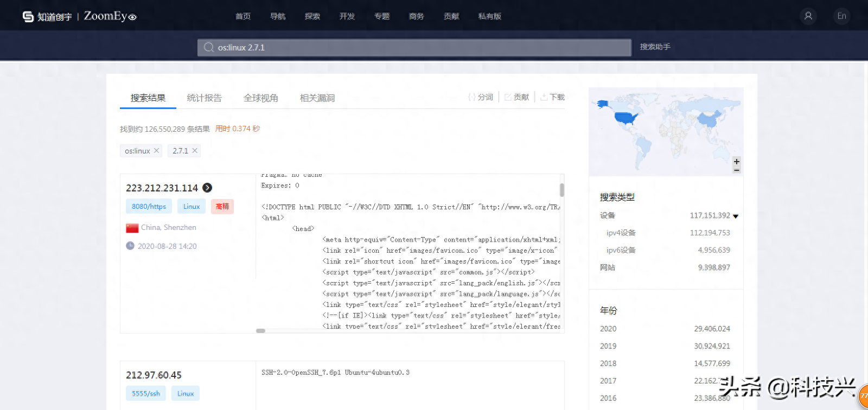Open IP address 212.97.60.45
Image resolution: width=868 pixels, height=410 pixels.
click(154, 375)
